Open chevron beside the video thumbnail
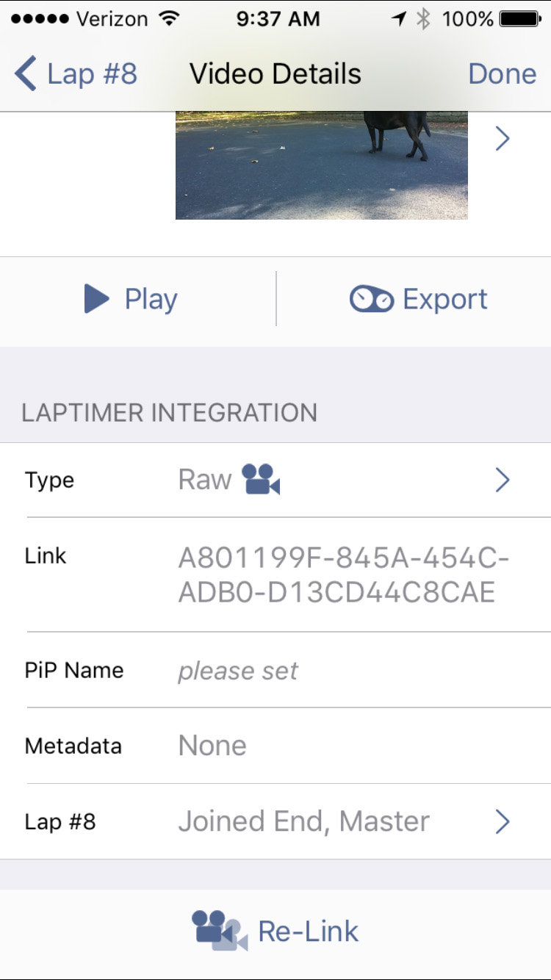 (x=503, y=138)
